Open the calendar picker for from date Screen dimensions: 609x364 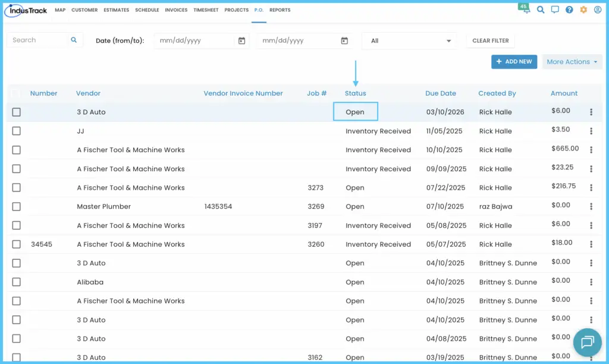point(241,41)
